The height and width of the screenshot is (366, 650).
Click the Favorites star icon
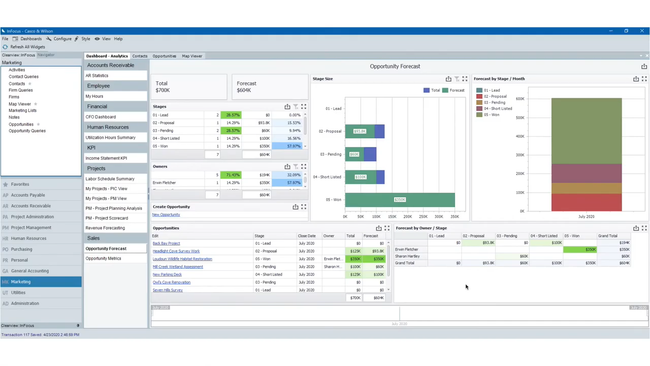[5, 184]
